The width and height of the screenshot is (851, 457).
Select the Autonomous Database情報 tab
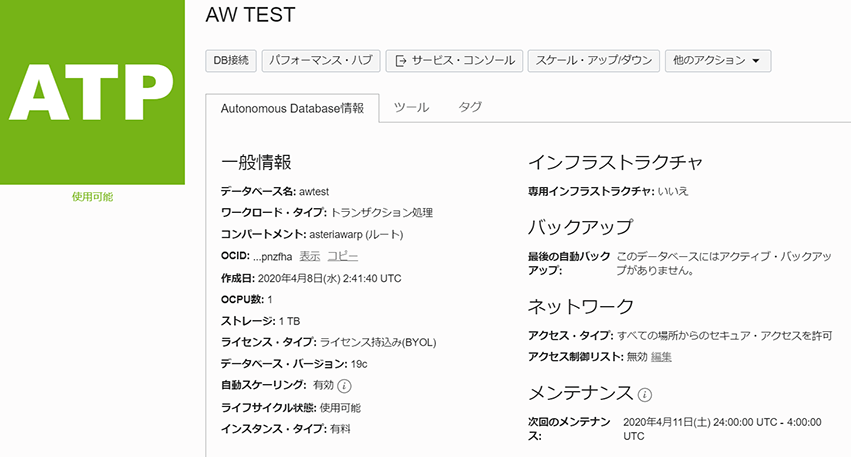pyautogui.click(x=292, y=109)
